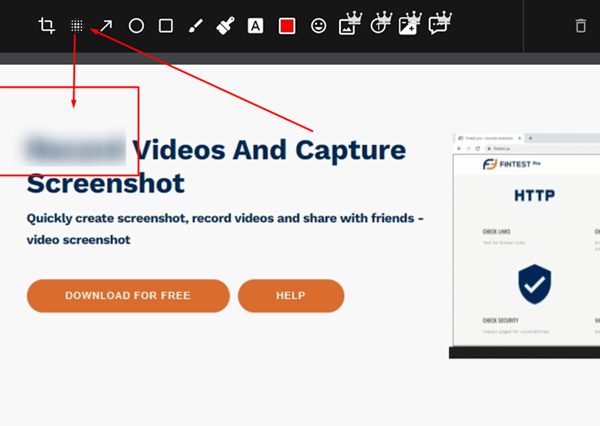This screenshot has width=600, height=426.
Task: Click the premium add-image tool
Action: coord(408,26)
